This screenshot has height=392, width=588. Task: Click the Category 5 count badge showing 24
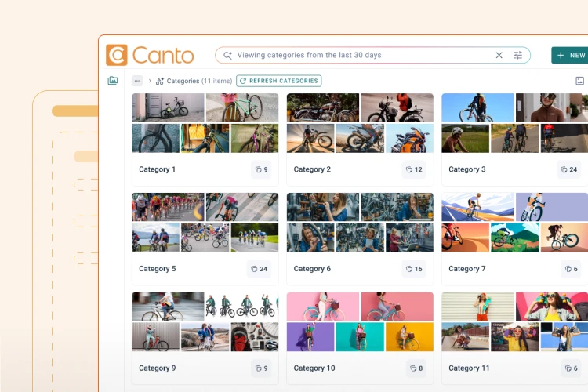click(260, 269)
